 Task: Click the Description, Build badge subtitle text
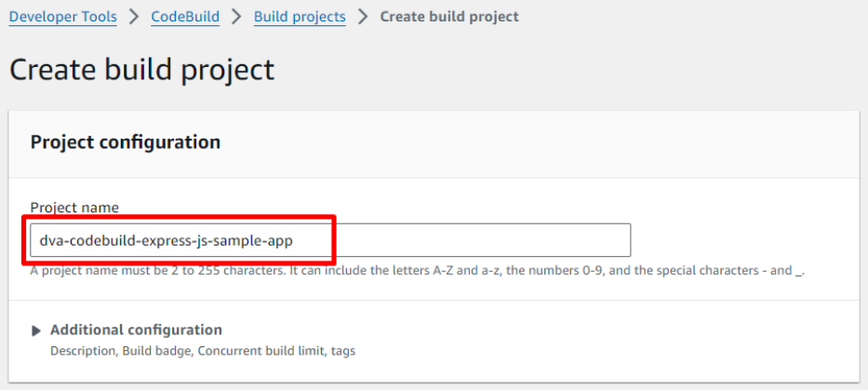[x=202, y=351]
